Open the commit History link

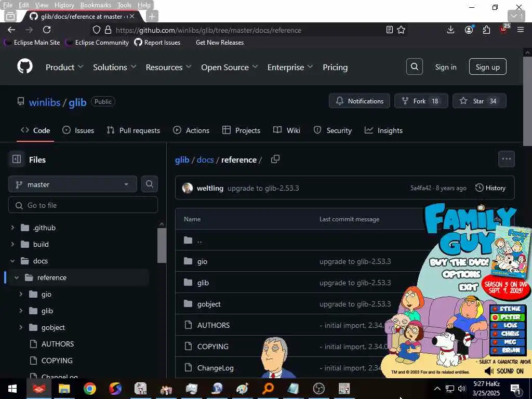[490, 188]
